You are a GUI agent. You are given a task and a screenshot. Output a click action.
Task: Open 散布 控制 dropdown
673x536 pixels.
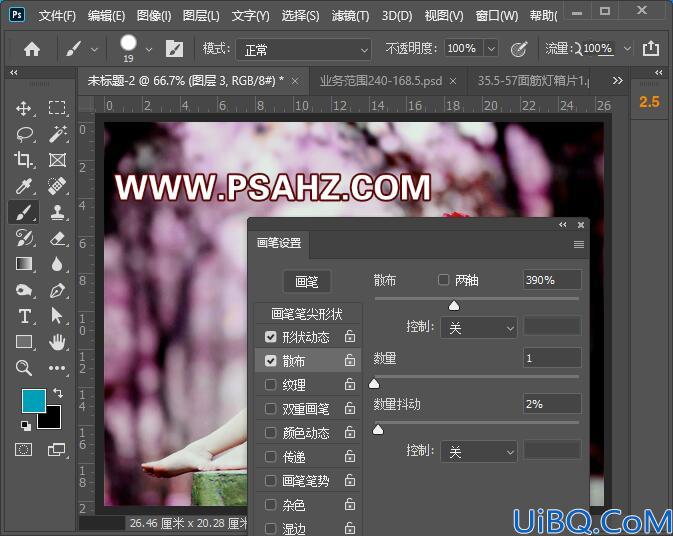point(479,328)
